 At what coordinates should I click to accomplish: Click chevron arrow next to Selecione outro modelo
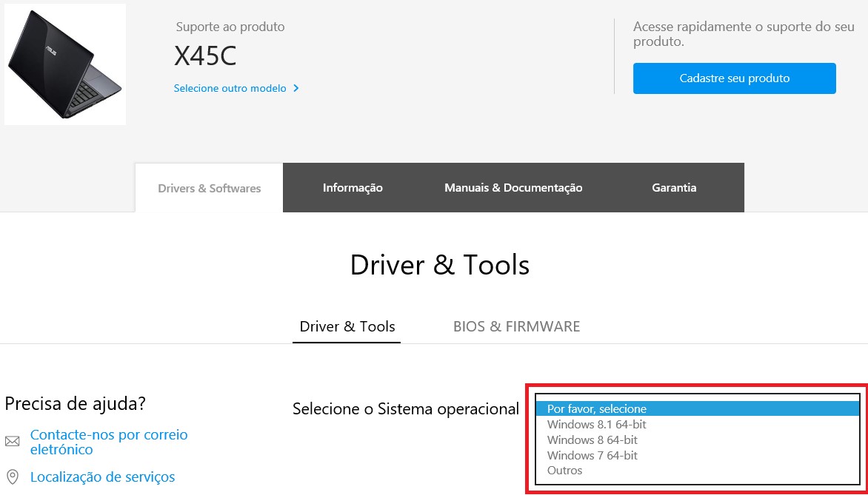296,89
